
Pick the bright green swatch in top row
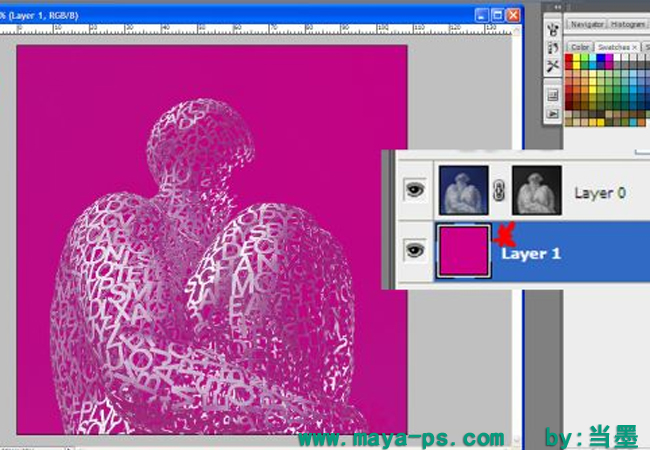point(585,58)
